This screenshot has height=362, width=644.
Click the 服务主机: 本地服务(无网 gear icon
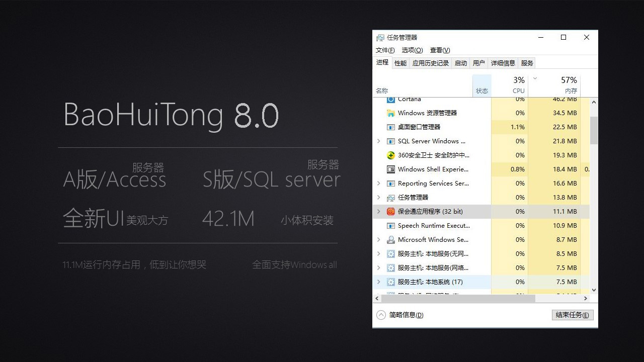tap(390, 254)
